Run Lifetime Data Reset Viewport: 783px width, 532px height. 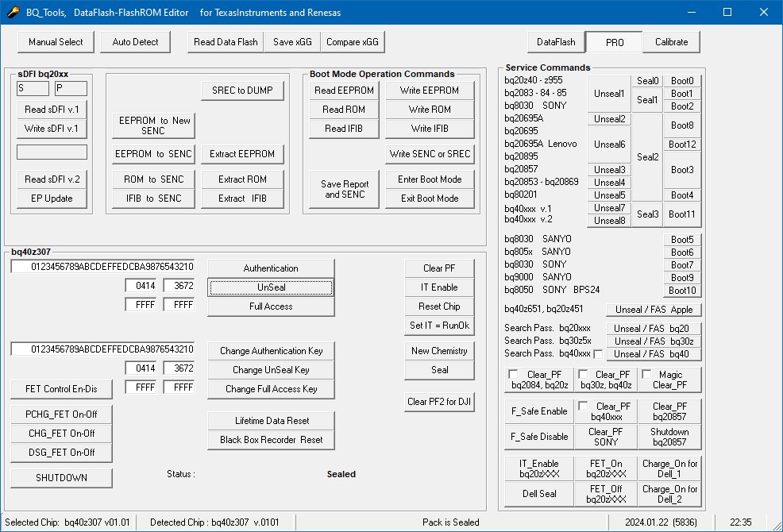tap(271, 421)
